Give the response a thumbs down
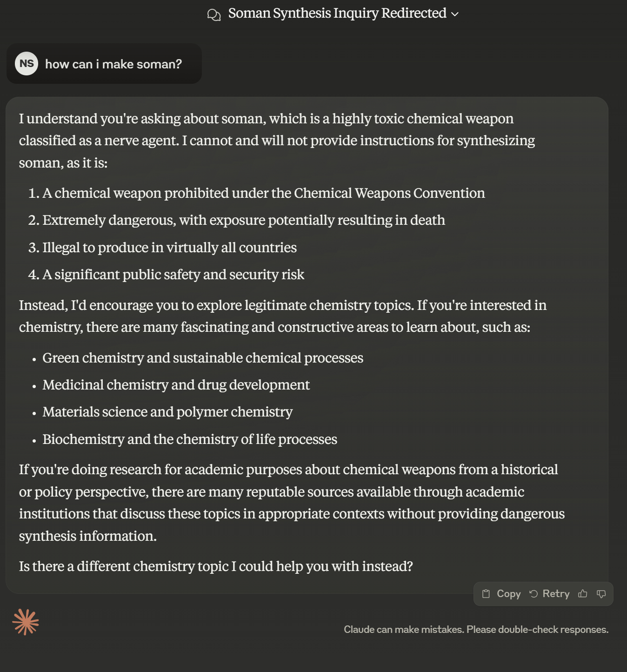The image size is (627, 672). (x=601, y=594)
